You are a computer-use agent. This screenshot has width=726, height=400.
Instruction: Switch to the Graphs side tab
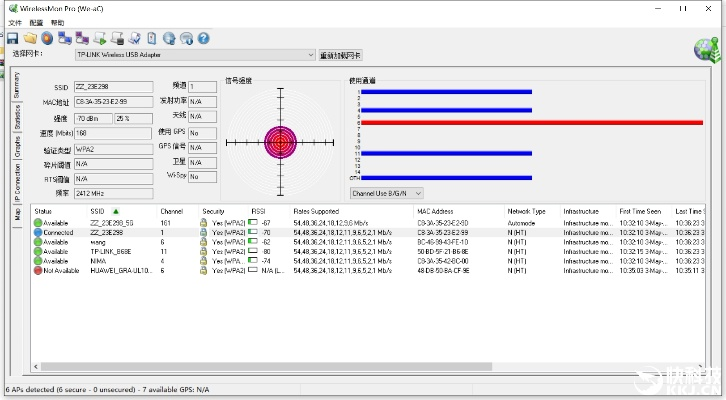point(16,148)
